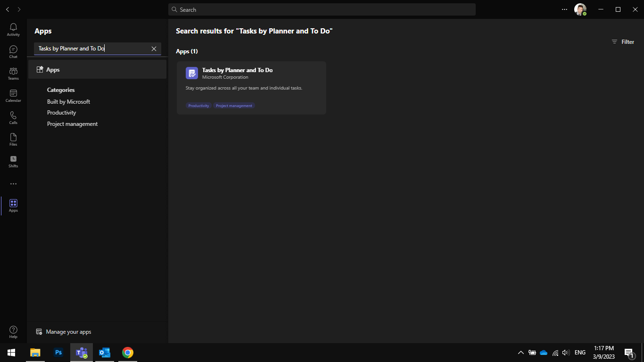Screen dimensions: 644x362
Task: Go to Teams section
Action: [x=13, y=74]
